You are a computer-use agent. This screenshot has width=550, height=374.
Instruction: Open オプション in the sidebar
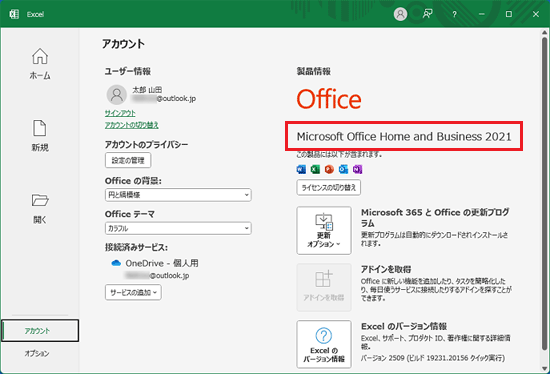point(37,353)
